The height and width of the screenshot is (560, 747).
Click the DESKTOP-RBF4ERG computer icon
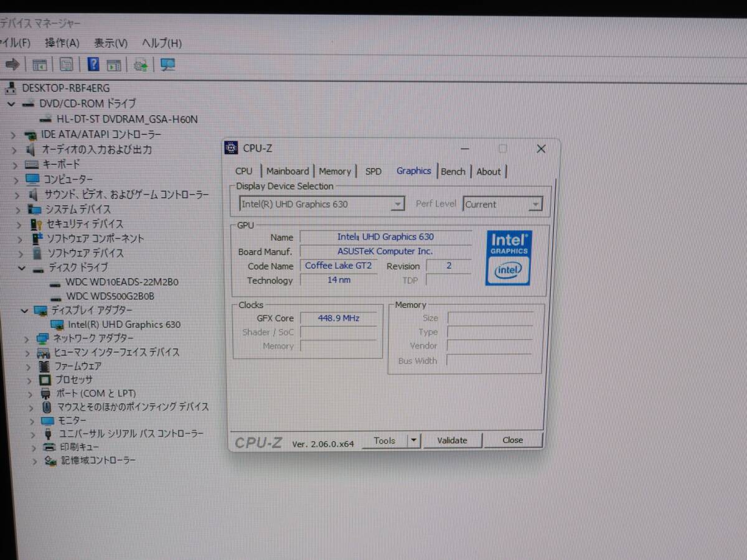tap(11, 88)
